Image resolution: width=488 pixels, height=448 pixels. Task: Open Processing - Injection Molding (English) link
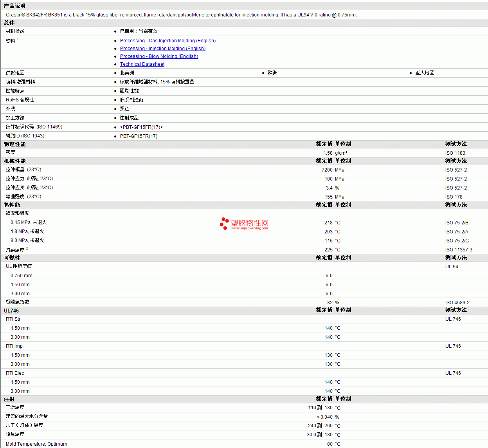pos(162,49)
